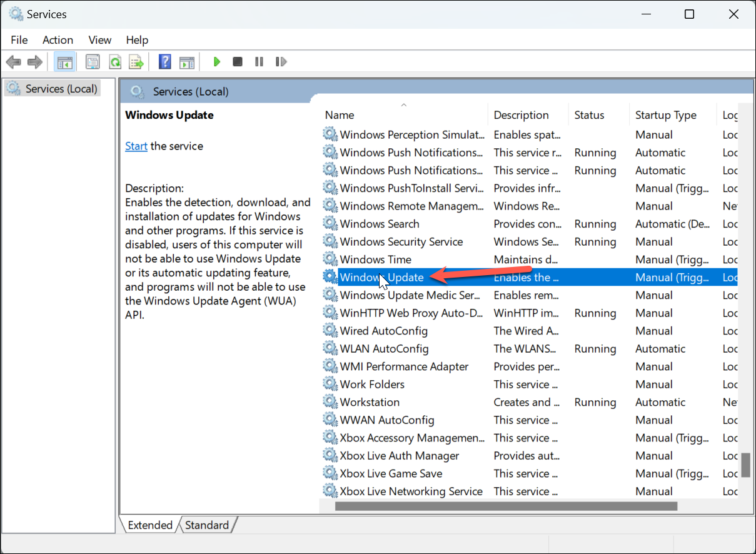Open the Help question mark icon
Image resolution: width=756 pixels, height=554 pixels.
[165, 62]
